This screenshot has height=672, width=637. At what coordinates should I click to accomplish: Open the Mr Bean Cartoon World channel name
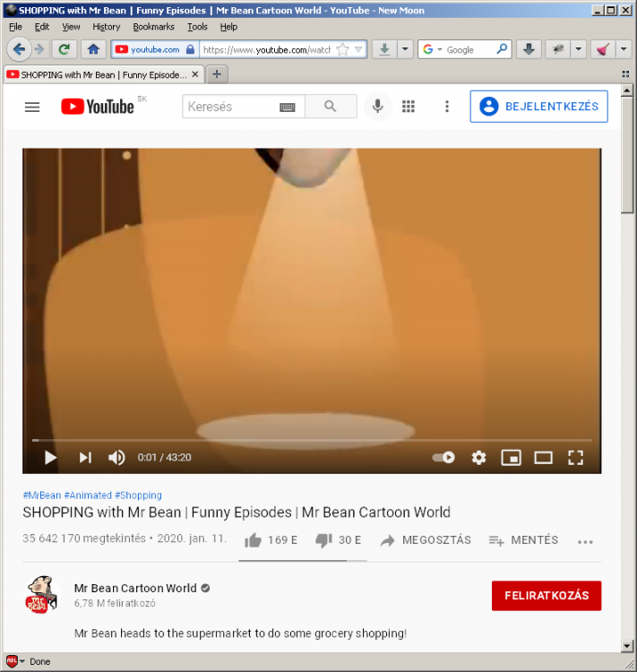pyautogui.click(x=135, y=588)
